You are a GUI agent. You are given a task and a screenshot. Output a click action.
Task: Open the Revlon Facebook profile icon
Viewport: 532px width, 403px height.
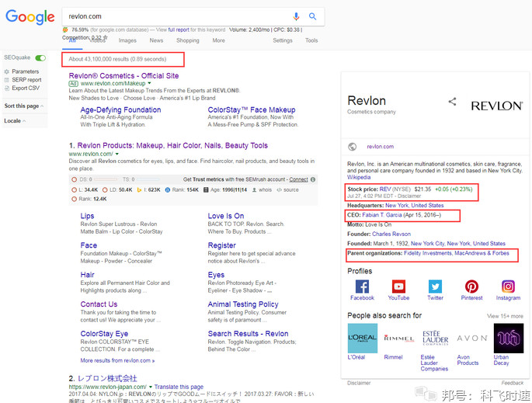362,287
